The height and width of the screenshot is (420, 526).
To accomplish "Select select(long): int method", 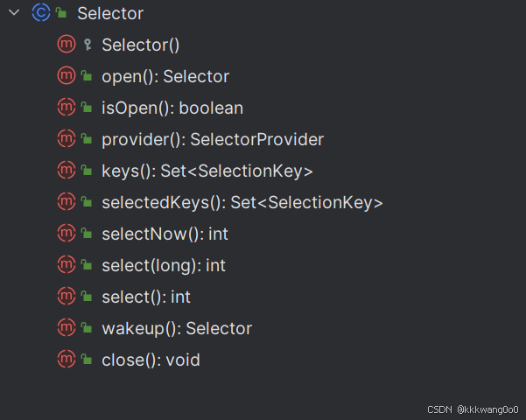I will point(164,266).
